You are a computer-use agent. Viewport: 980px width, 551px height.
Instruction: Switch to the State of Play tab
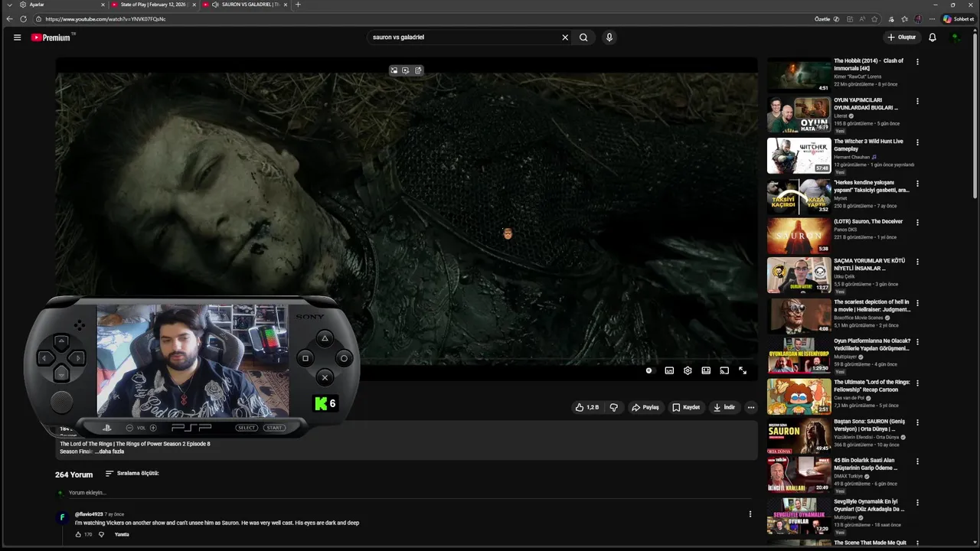coord(153,5)
